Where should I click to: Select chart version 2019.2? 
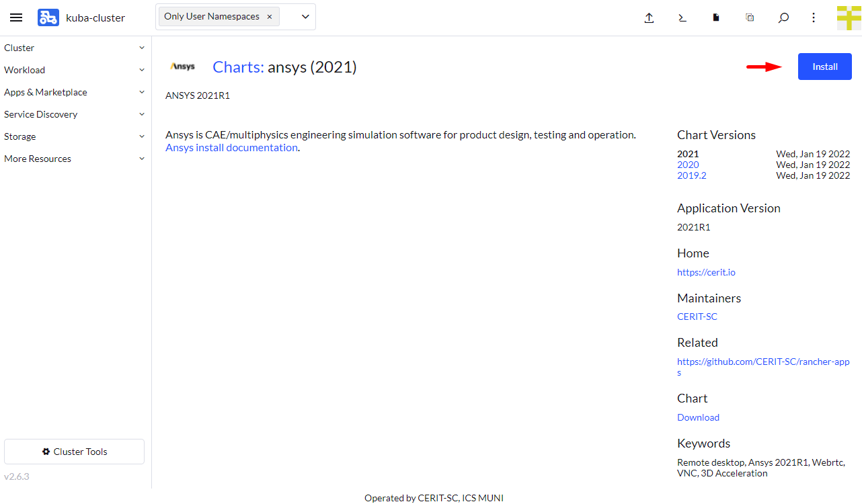point(691,175)
